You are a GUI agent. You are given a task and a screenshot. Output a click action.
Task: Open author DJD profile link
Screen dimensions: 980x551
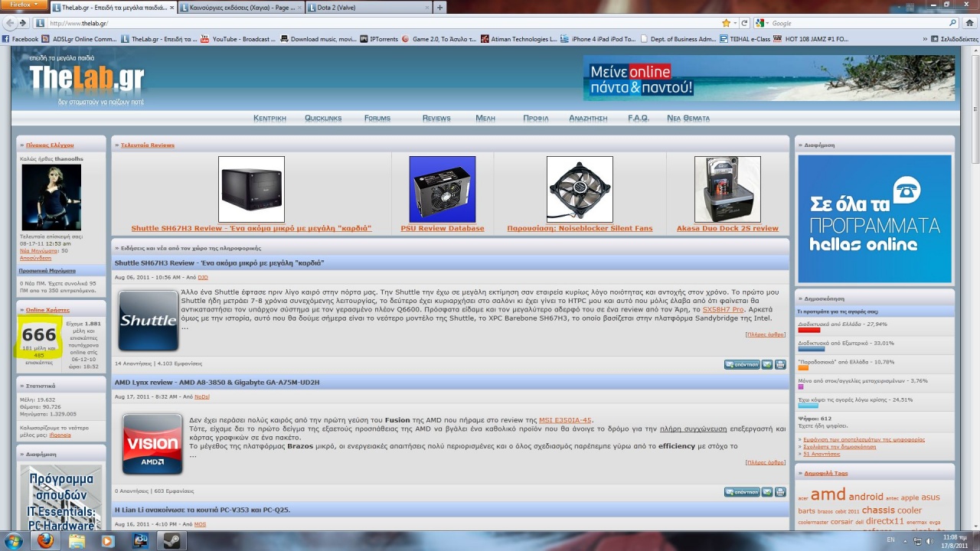click(203, 277)
